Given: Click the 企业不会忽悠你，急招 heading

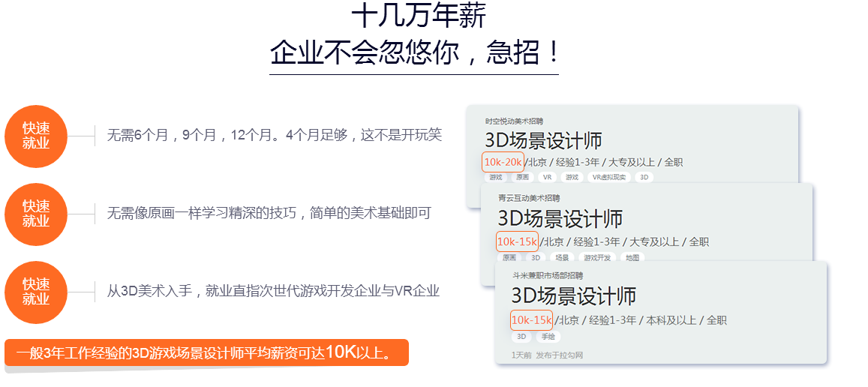Looking at the screenshot, I should click(x=414, y=52).
